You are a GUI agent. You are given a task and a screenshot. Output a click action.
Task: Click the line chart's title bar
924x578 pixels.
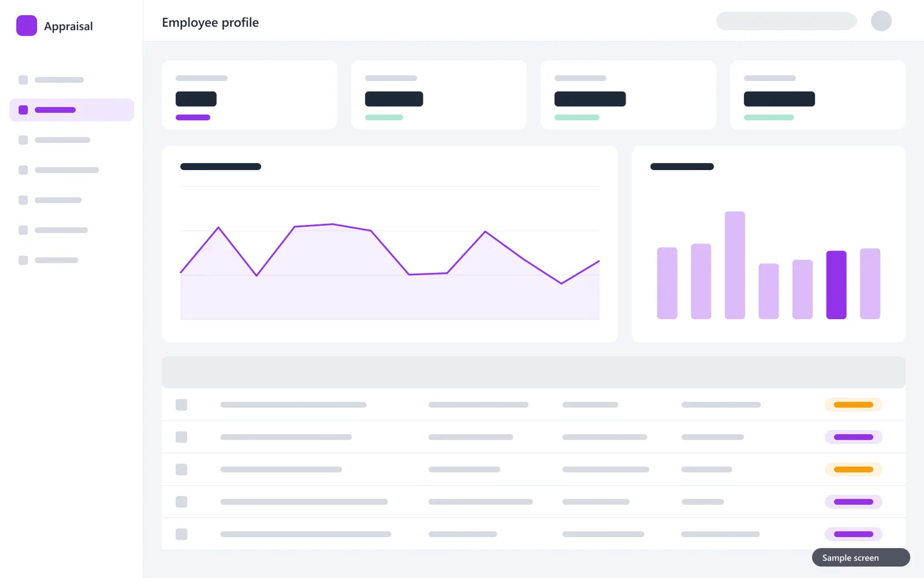pyautogui.click(x=221, y=167)
